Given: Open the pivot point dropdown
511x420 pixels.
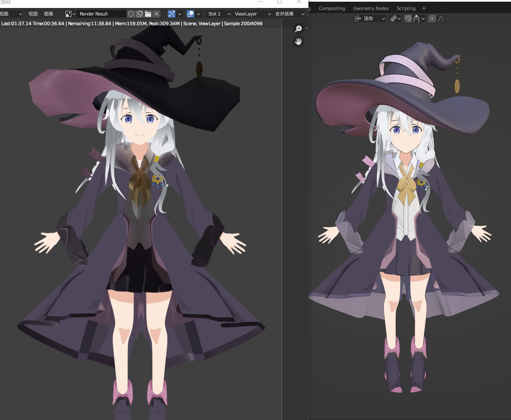Looking at the screenshot, I should click(396, 18).
